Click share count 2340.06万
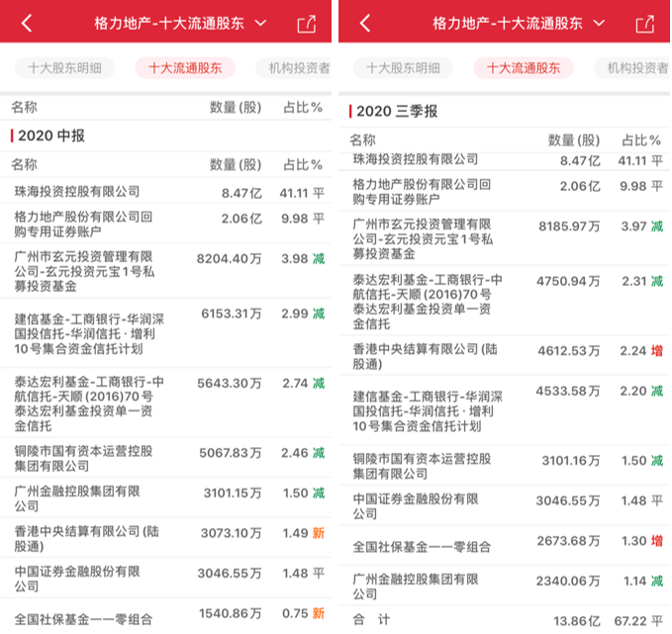Image resolution: width=672 pixels, height=634 pixels. click(x=568, y=581)
